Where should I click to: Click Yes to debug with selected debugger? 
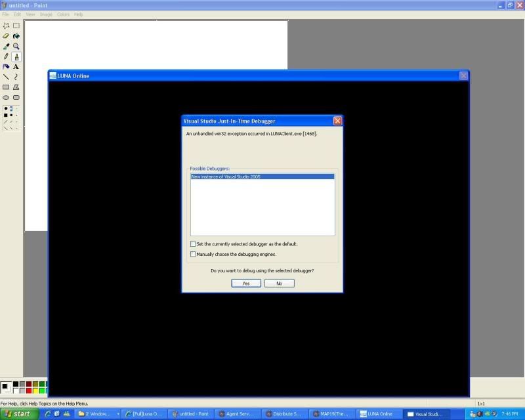coord(246,283)
